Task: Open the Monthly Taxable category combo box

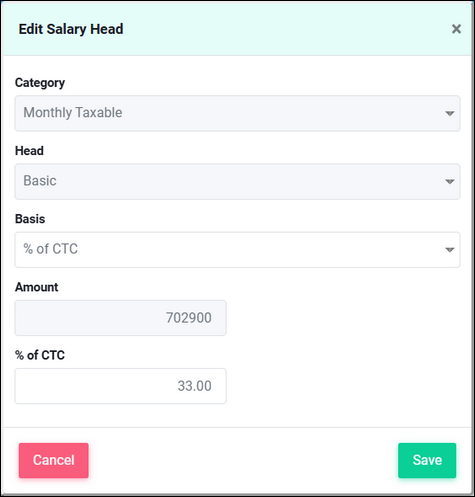Action: (237, 113)
